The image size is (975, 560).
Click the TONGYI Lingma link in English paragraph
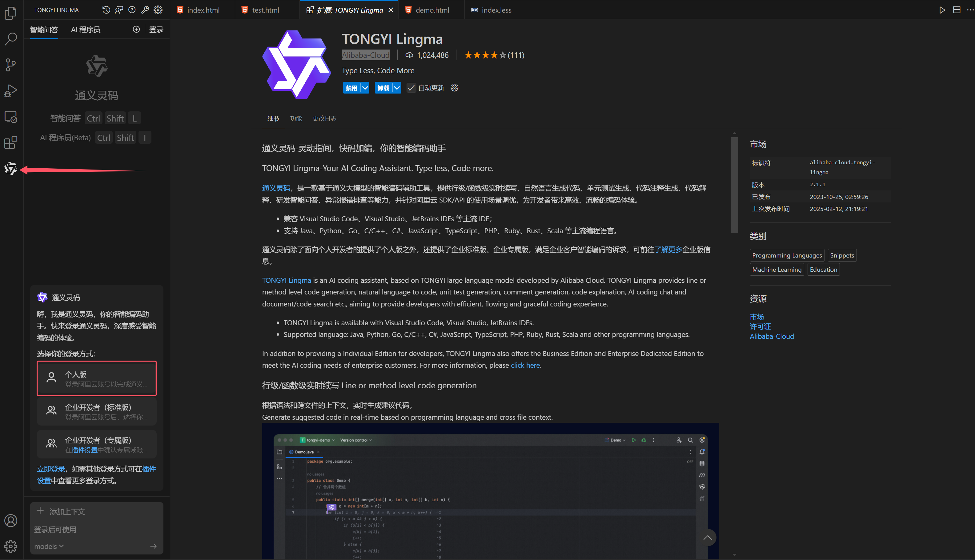(x=287, y=280)
